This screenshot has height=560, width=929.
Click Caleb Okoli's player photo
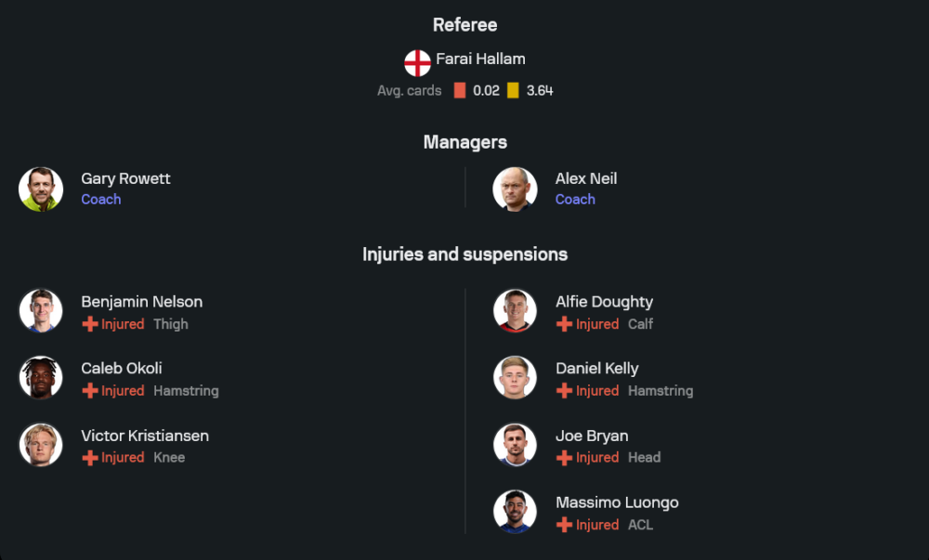point(41,378)
